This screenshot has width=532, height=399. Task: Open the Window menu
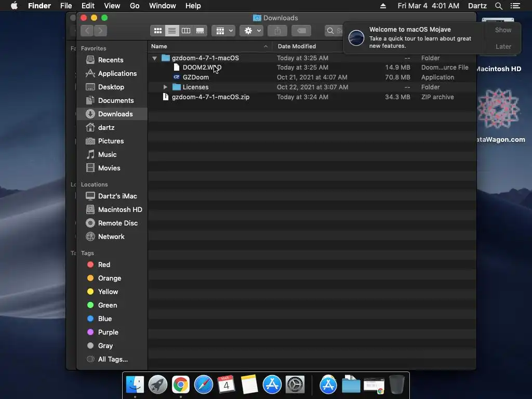[163, 6]
